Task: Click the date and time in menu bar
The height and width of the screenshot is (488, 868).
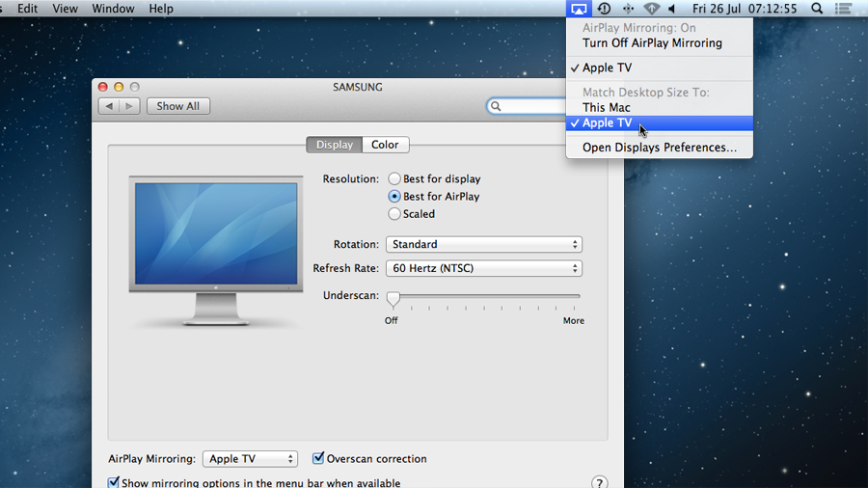Action: (745, 9)
